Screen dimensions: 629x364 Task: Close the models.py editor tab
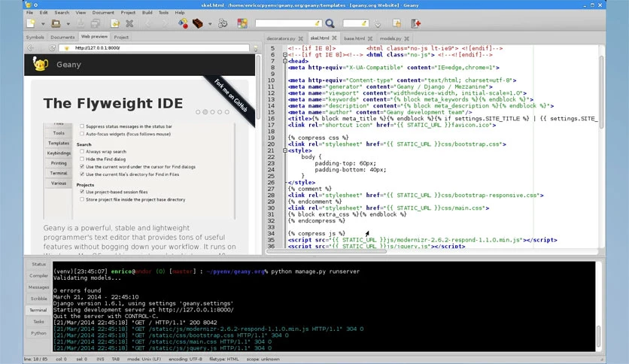(x=407, y=38)
